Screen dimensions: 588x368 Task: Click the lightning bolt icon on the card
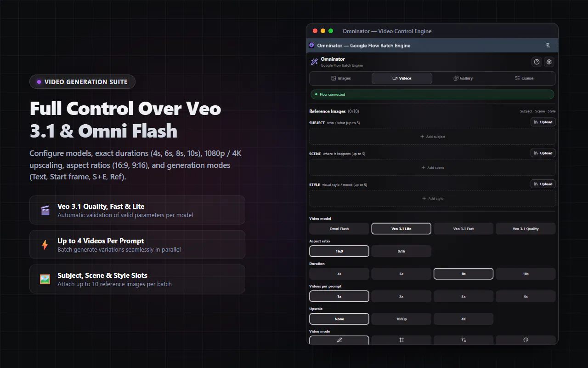tap(45, 245)
